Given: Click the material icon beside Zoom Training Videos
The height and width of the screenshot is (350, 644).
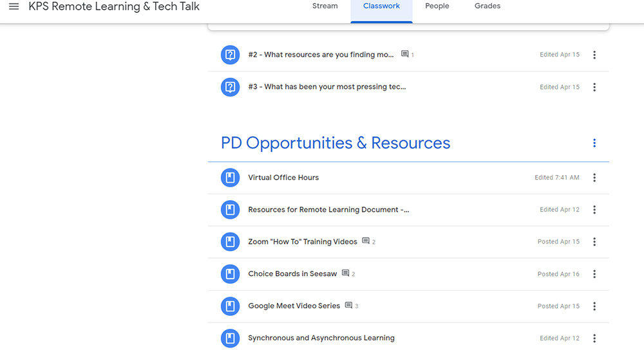Looking at the screenshot, I should (x=231, y=242).
